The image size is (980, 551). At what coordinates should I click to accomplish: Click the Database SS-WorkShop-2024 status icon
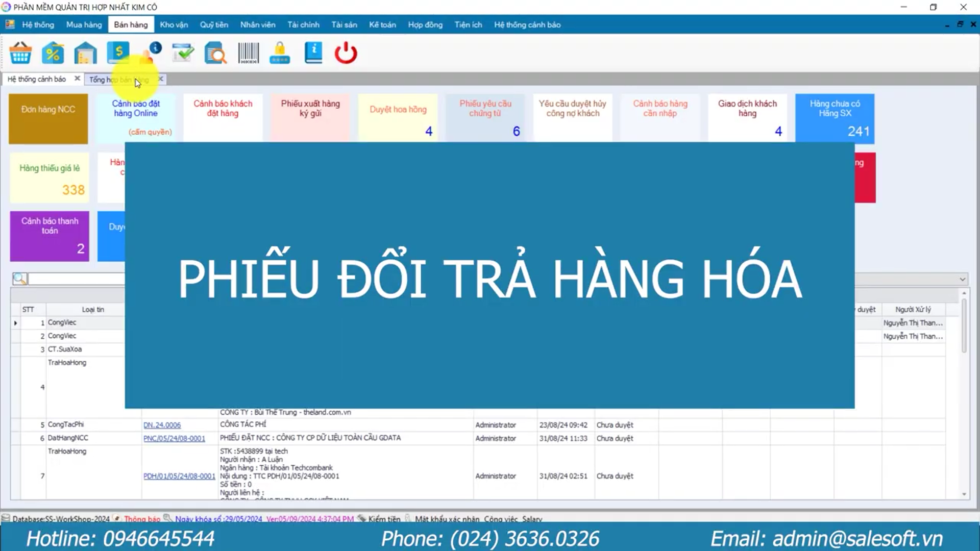click(x=6, y=518)
